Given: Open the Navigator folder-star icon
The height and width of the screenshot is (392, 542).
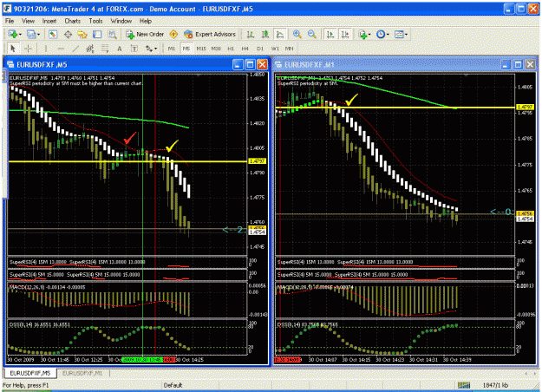Looking at the screenshot, I should coord(82,34).
